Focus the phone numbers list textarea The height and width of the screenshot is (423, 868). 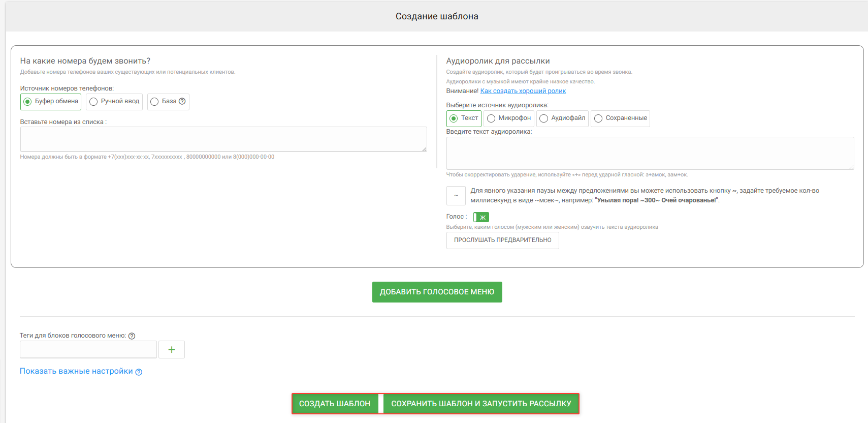point(223,139)
